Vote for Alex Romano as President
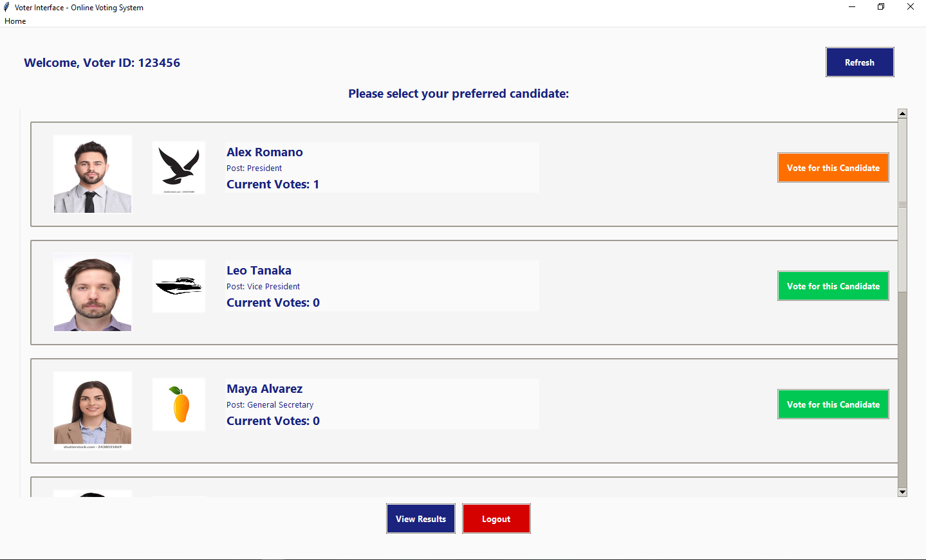 833,167
